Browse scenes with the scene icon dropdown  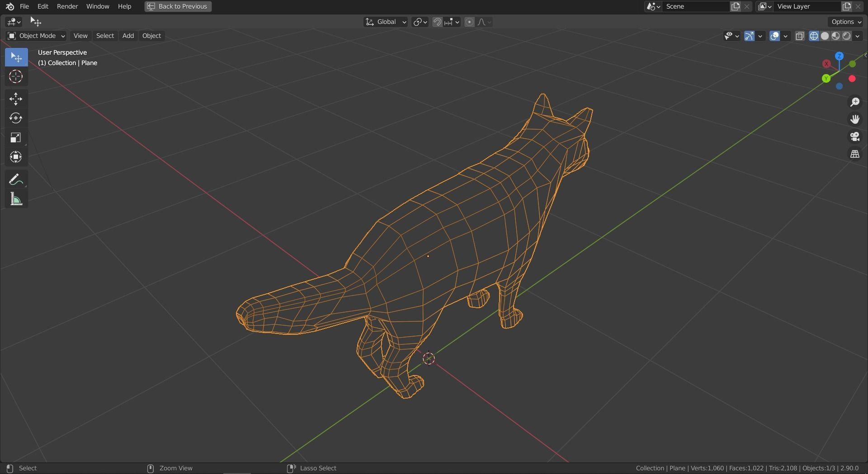click(x=654, y=6)
